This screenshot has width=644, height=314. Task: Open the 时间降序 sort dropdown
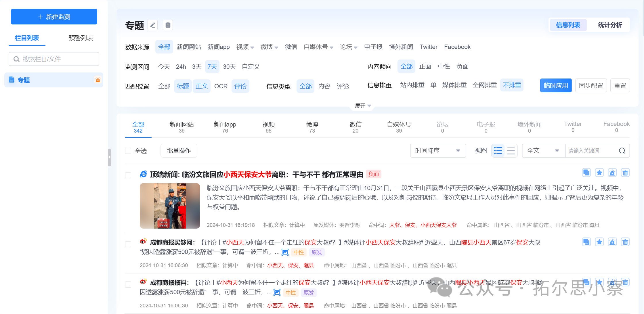(438, 151)
